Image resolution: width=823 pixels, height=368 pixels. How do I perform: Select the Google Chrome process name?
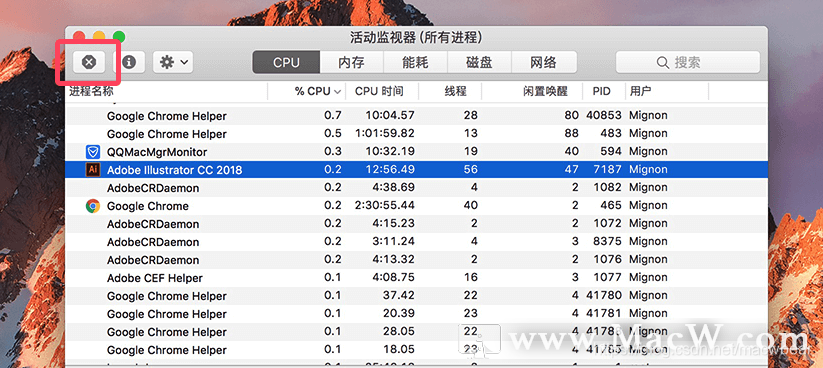coord(147,206)
